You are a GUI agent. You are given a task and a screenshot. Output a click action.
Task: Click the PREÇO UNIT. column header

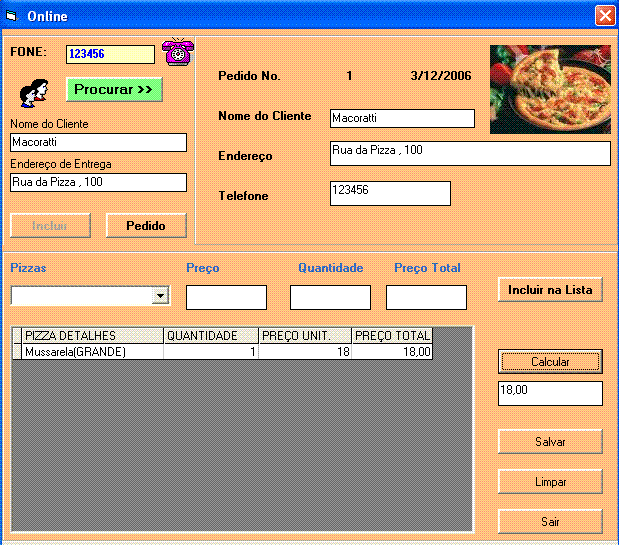point(305,335)
